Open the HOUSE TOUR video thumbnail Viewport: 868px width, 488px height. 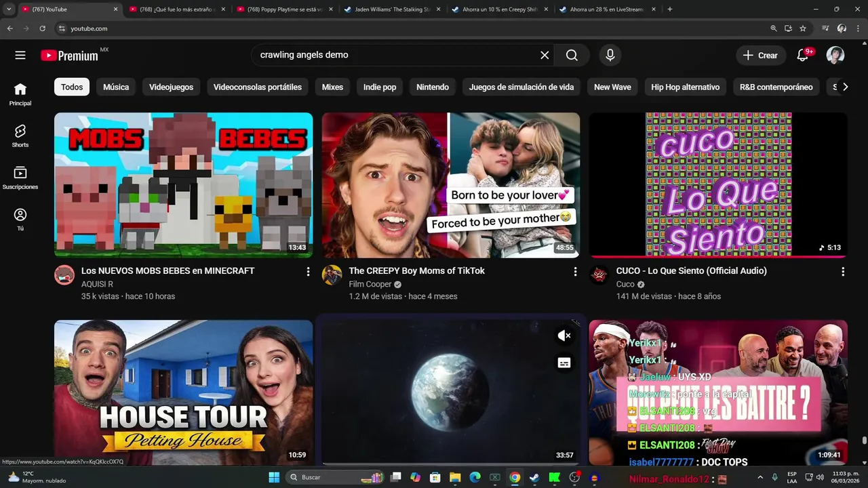point(183,392)
